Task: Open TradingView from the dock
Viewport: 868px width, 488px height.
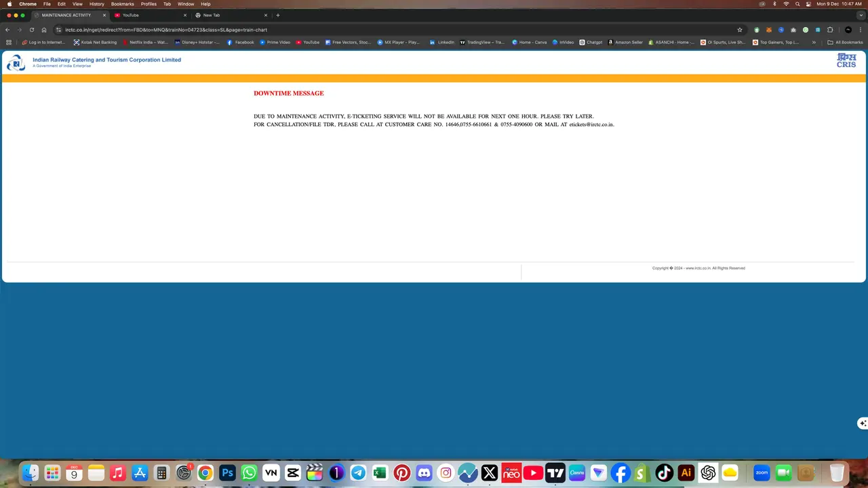Action: pyautogui.click(x=555, y=472)
